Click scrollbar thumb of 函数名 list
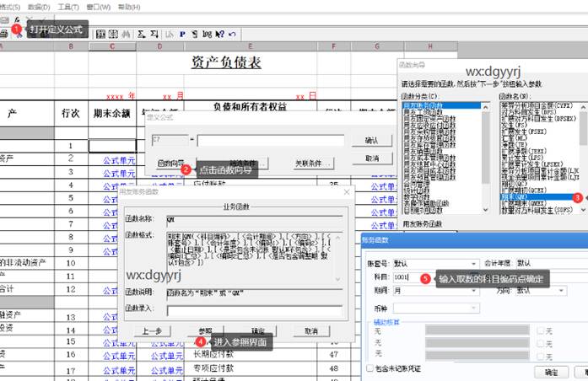Viewport: 588px width, 381px height. pos(584,128)
